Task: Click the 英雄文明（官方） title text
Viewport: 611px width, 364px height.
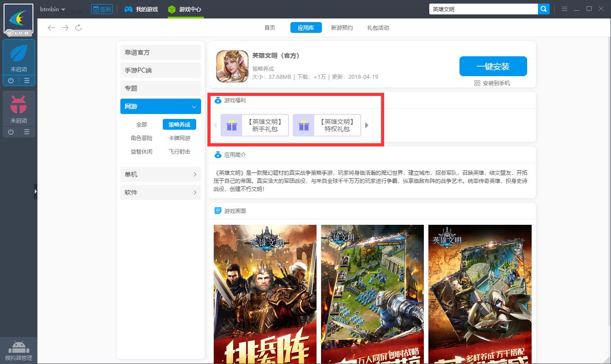Action: (276, 56)
